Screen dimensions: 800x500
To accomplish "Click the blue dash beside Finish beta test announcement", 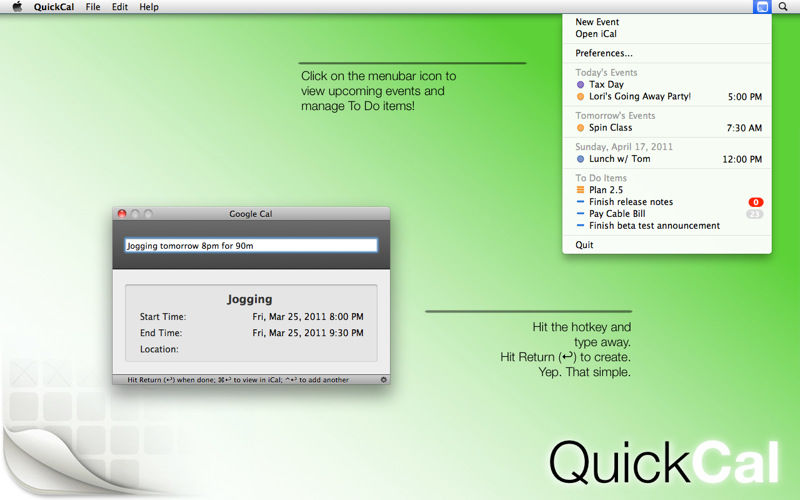I will [580, 226].
